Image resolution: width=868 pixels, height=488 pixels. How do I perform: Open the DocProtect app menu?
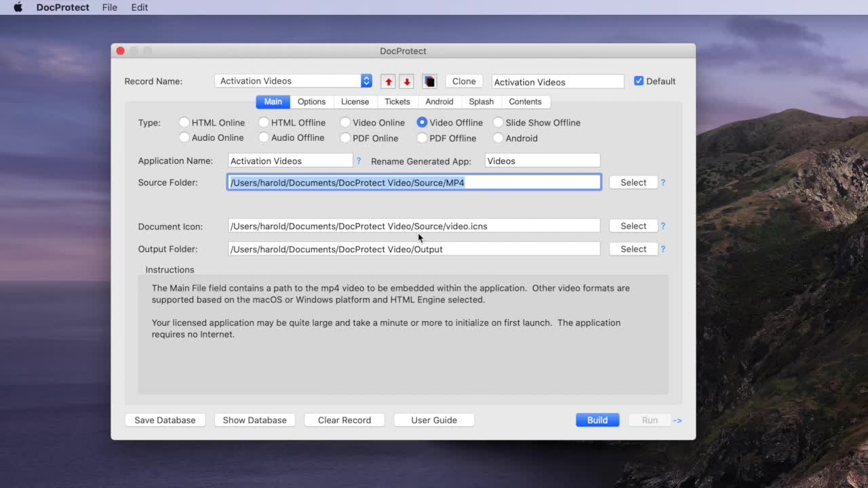(63, 7)
